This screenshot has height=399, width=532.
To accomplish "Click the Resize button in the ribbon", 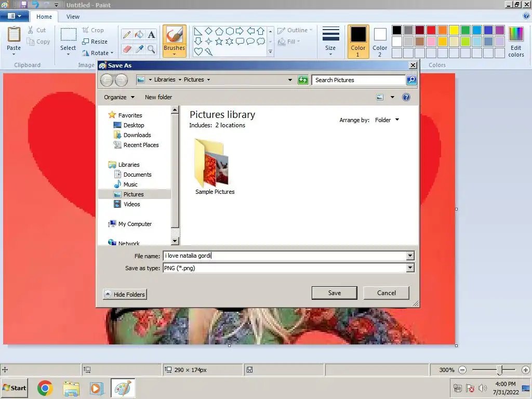I will point(95,42).
